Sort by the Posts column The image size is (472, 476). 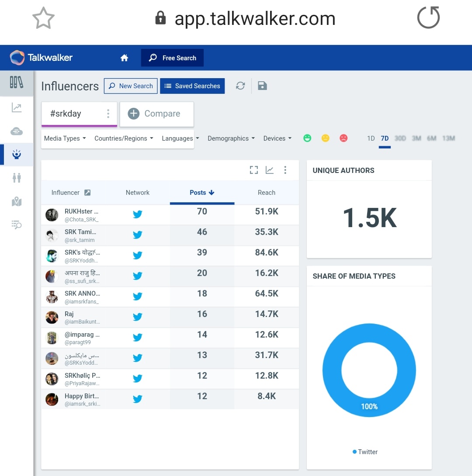coord(202,193)
